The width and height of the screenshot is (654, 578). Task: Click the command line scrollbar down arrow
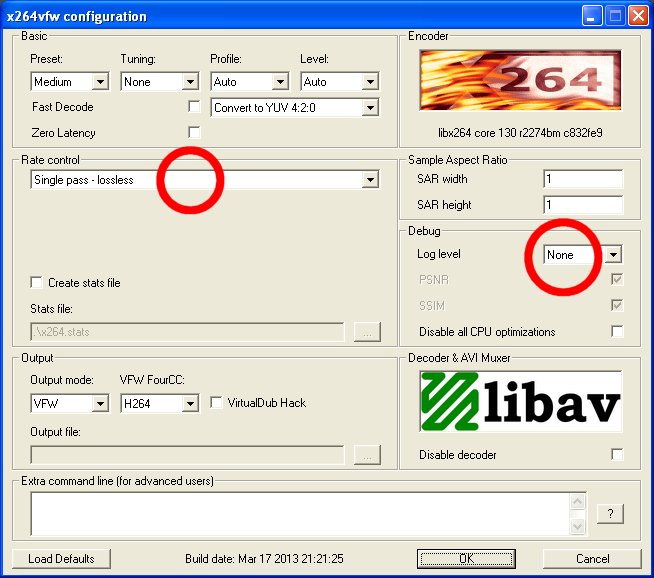(578, 526)
